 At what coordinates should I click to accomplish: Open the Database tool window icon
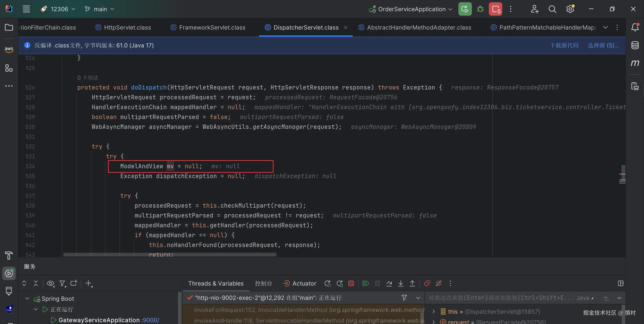click(x=635, y=45)
